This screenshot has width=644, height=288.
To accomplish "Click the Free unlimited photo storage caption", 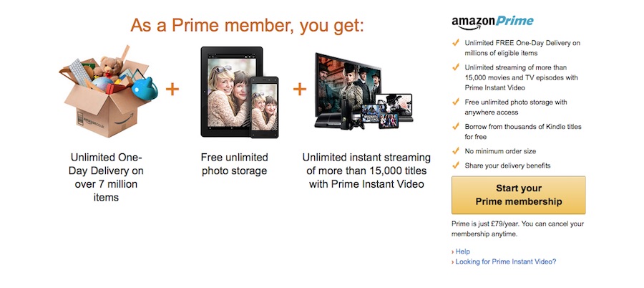I will pos(235,164).
